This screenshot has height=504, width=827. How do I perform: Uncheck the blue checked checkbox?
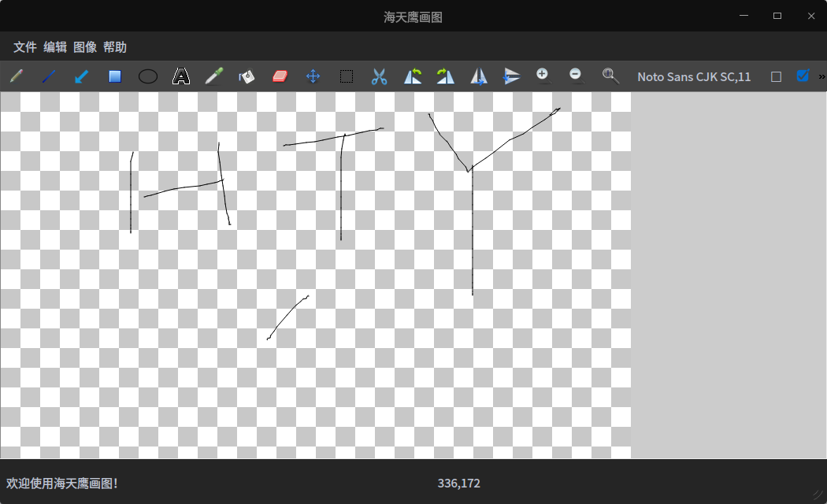tap(803, 76)
